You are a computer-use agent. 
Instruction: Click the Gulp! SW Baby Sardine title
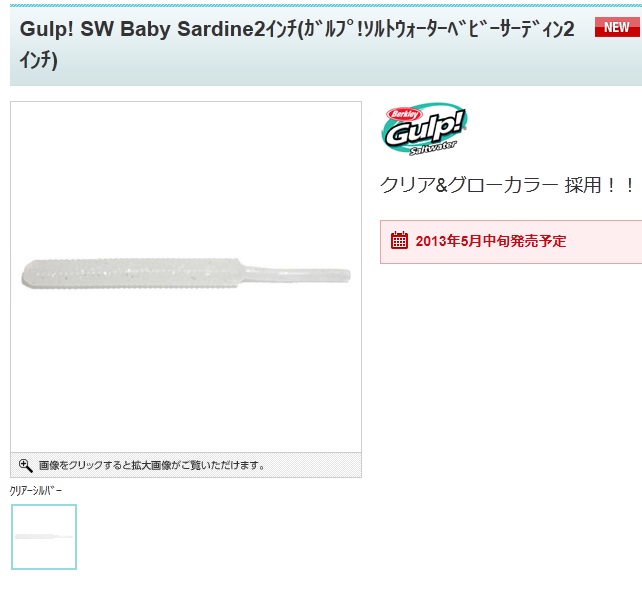click(297, 29)
